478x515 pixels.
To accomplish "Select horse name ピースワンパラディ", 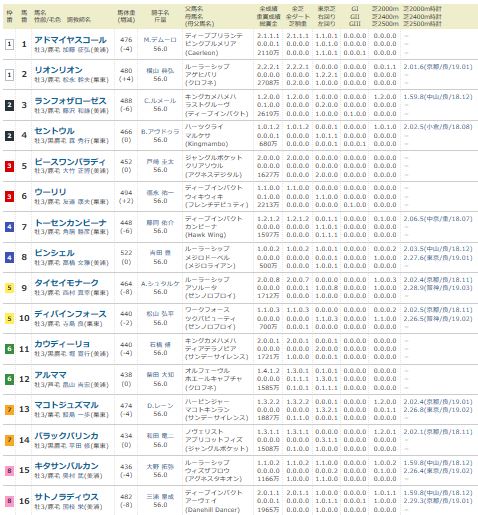I will [70, 162].
